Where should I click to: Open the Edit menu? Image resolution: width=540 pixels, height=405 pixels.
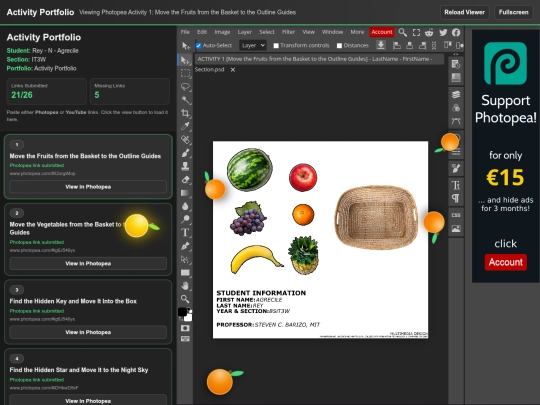202,32
